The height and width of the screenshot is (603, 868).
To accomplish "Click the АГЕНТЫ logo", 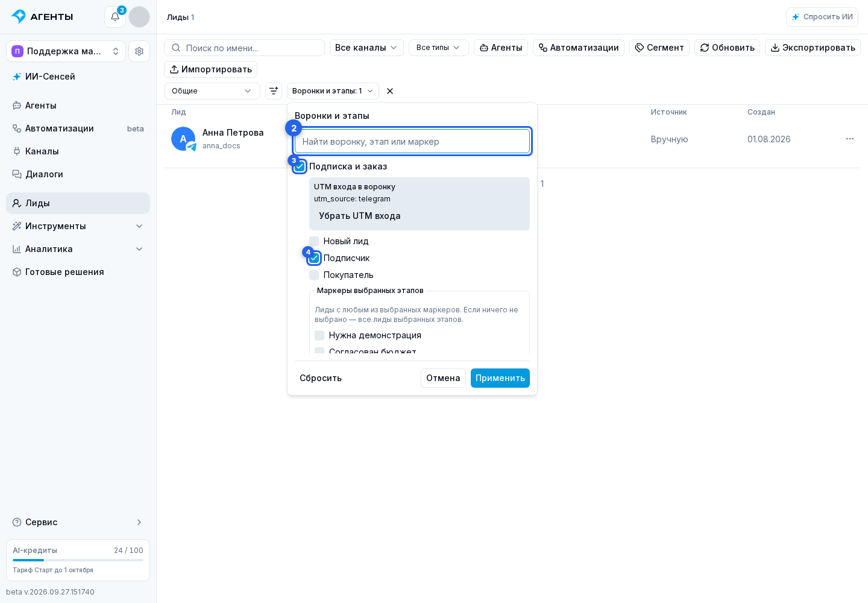I will (42, 17).
